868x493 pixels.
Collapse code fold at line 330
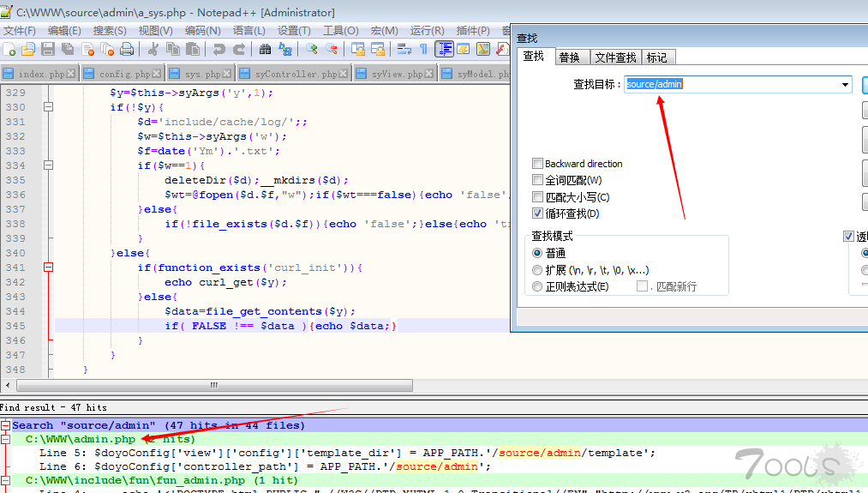pos(49,107)
